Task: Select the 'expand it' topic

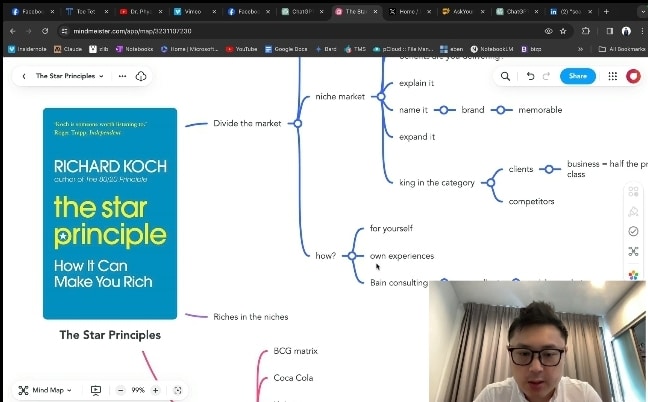Action: tap(417, 137)
